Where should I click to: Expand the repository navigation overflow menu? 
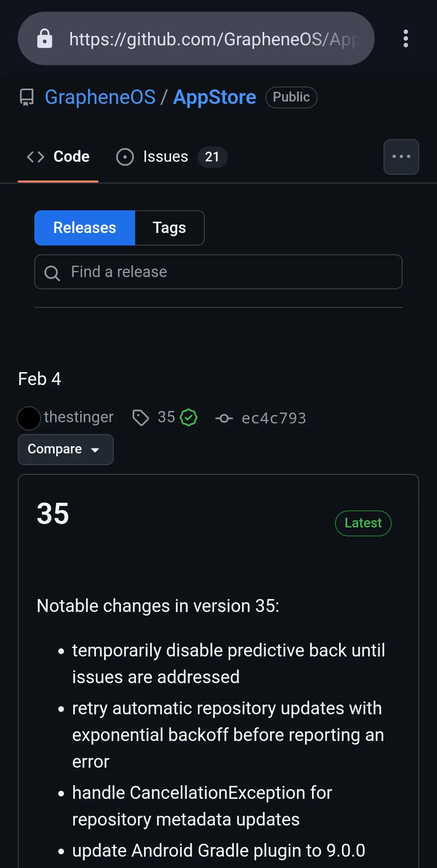pyautogui.click(x=401, y=157)
